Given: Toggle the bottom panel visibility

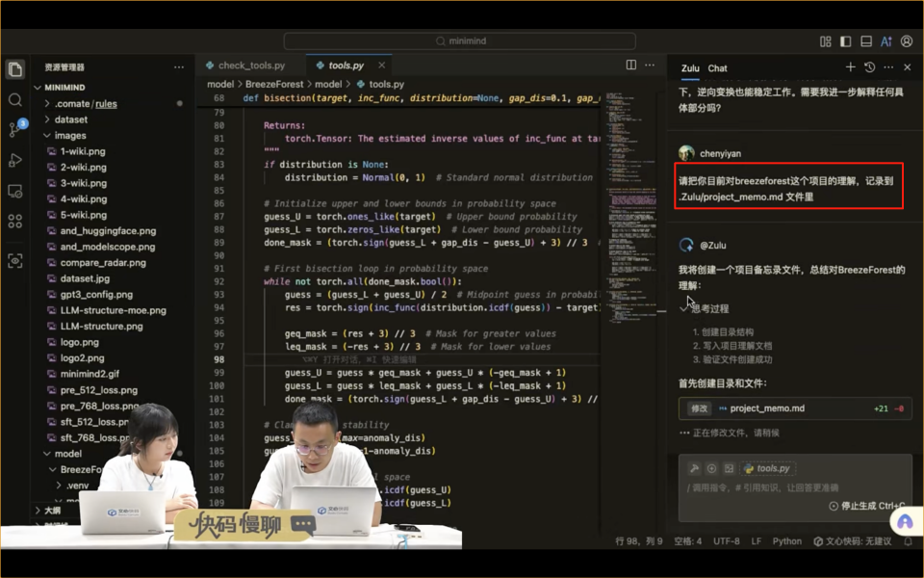Looking at the screenshot, I should click(x=866, y=41).
